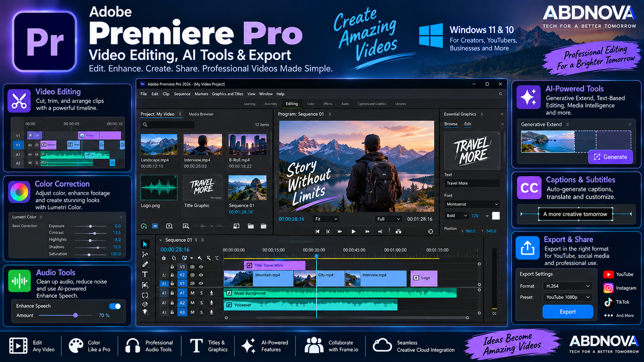Click the New Bin folder icon in Project panel
Image resolution: width=644 pixels, height=362 pixels.
(x=251, y=226)
